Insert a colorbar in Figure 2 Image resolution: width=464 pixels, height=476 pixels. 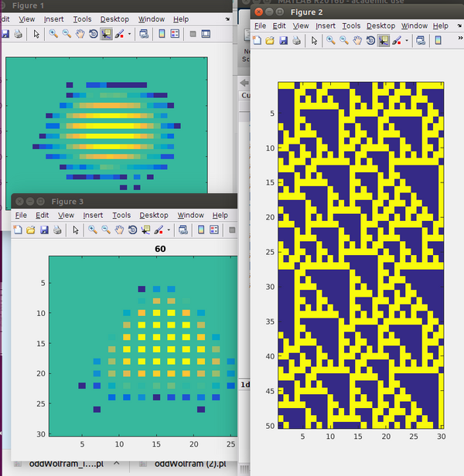coord(438,40)
